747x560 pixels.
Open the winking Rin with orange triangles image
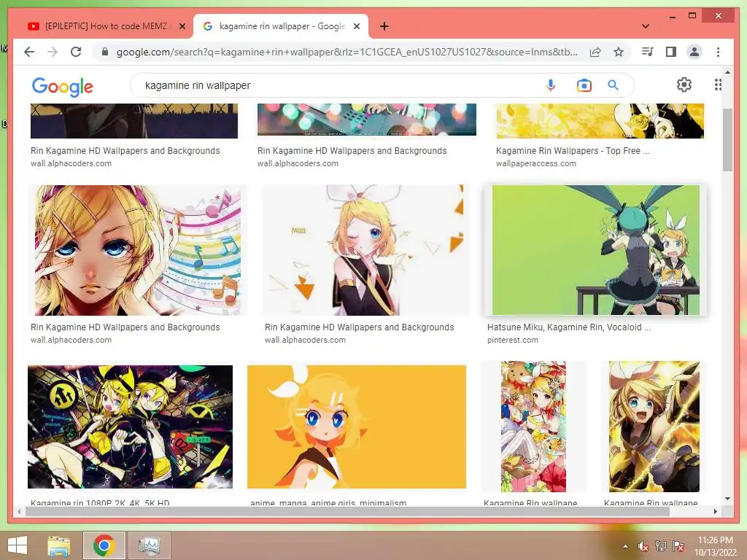click(366, 251)
